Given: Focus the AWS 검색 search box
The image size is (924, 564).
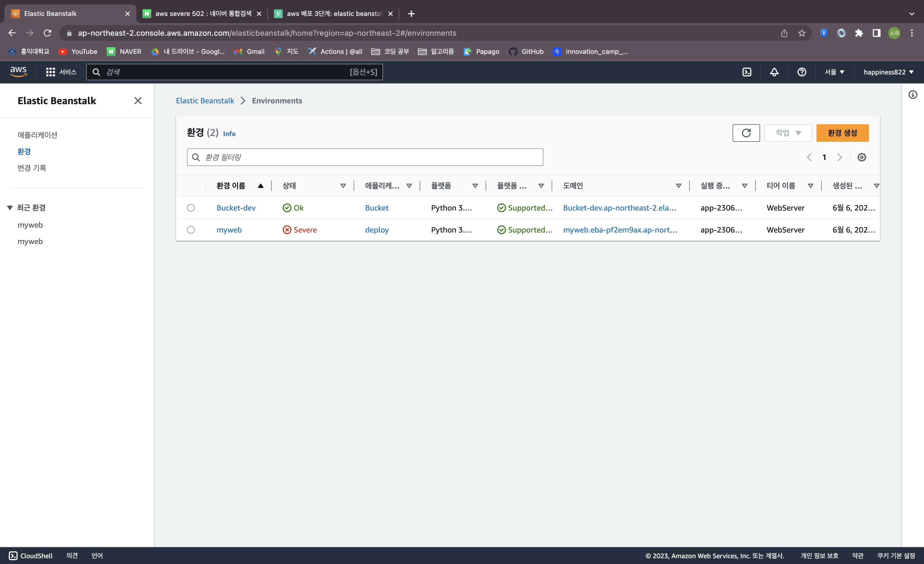Looking at the screenshot, I should (234, 72).
